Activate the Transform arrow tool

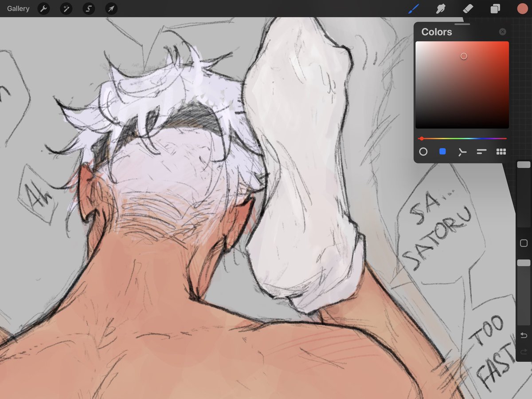click(111, 8)
